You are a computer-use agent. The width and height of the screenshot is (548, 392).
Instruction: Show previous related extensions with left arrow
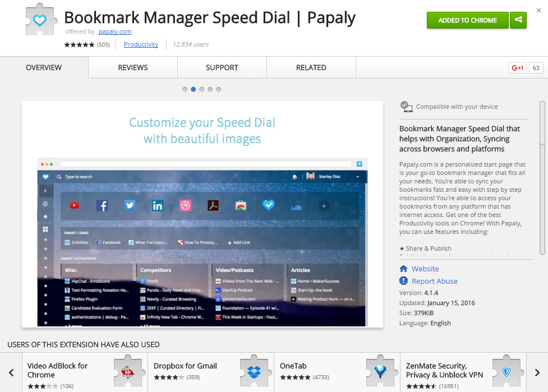pos(11,372)
